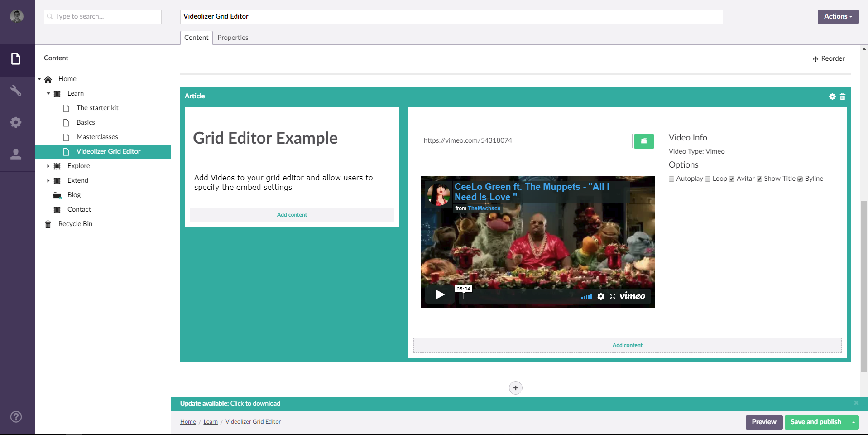Screen dimensions: 868x435
Task: Open Vimeo player settings gear
Action: [x=601, y=296]
